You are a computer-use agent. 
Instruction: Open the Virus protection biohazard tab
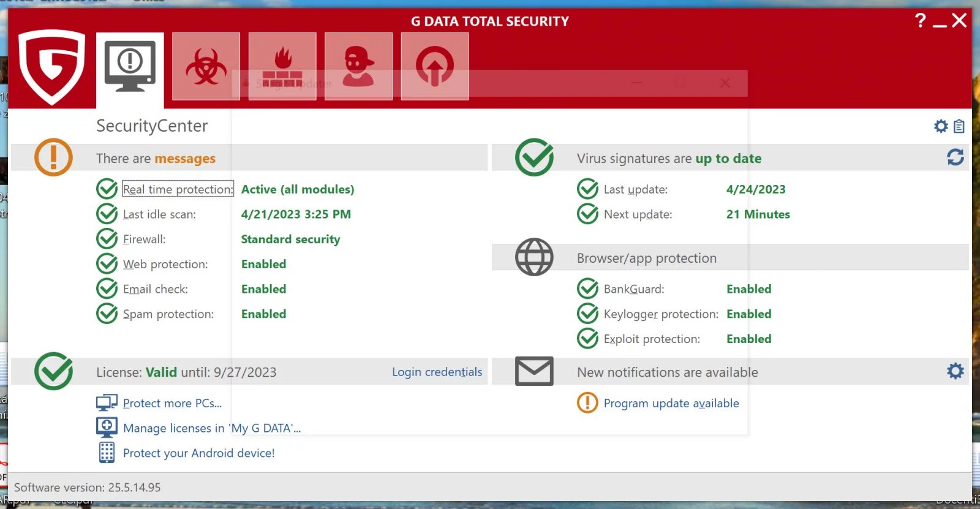tap(206, 66)
